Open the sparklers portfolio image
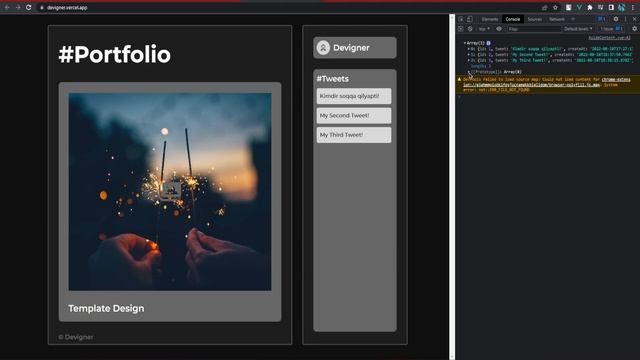 [170, 192]
